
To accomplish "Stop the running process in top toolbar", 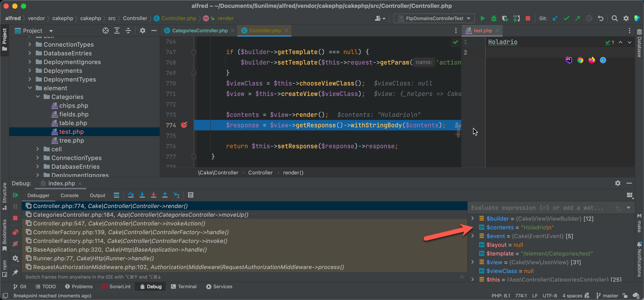I will (x=528, y=18).
